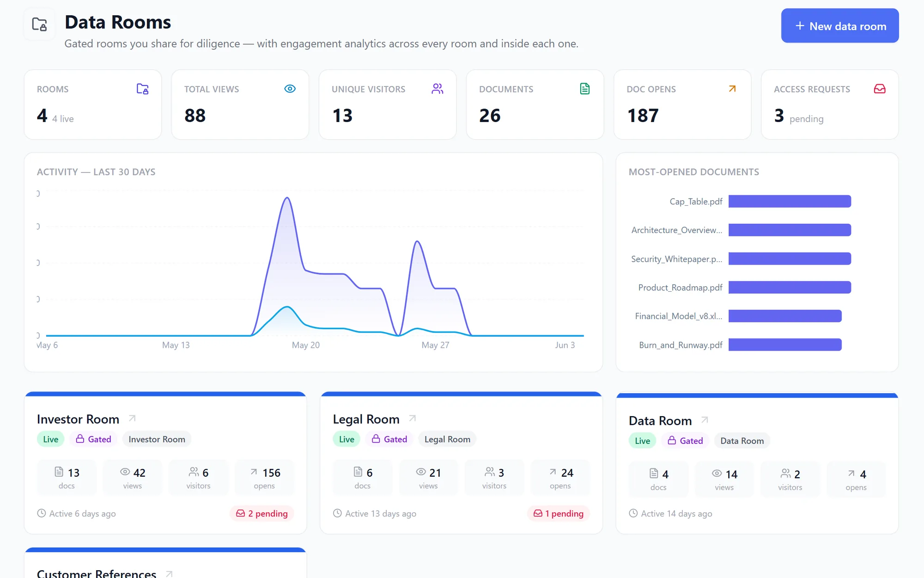Click the Unique Visitors people icon
Screen dimensions: 924x578
pos(437,89)
